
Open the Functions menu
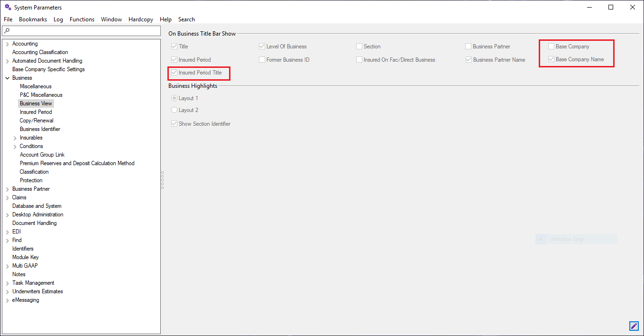click(x=82, y=19)
